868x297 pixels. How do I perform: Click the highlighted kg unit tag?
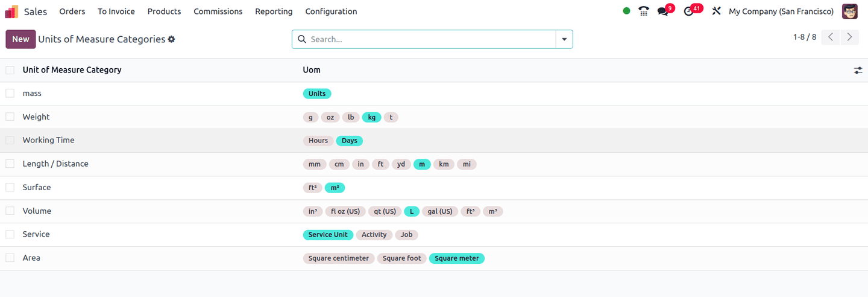coord(371,117)
